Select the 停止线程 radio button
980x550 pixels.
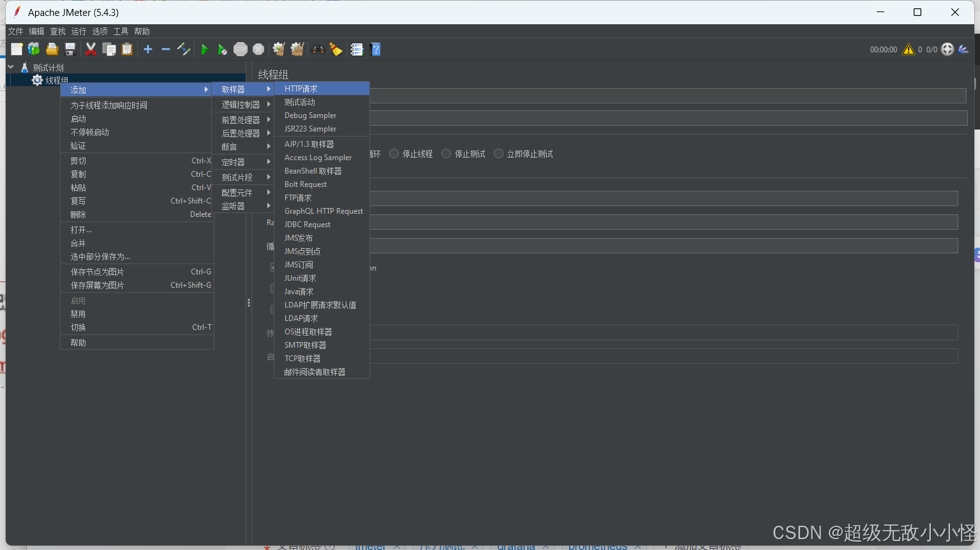coord(394,153)
